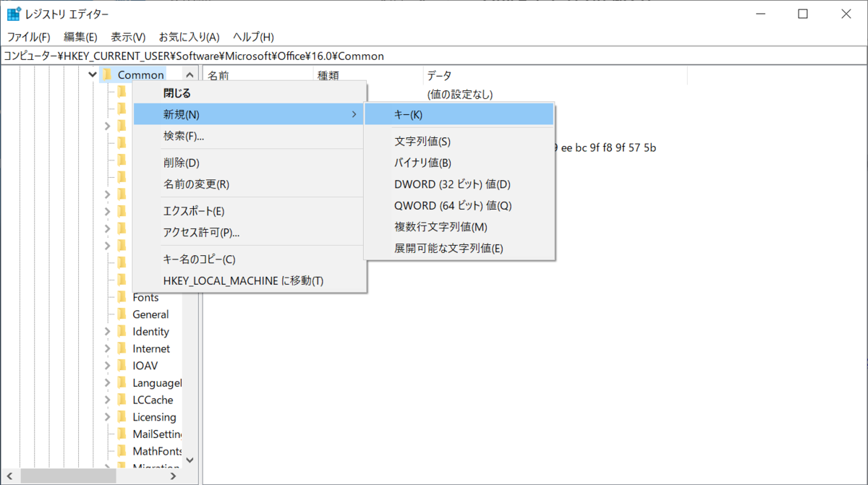Open the 編集(E) menu
Screen dimensions: 868x485
click(x=80, y=37)
